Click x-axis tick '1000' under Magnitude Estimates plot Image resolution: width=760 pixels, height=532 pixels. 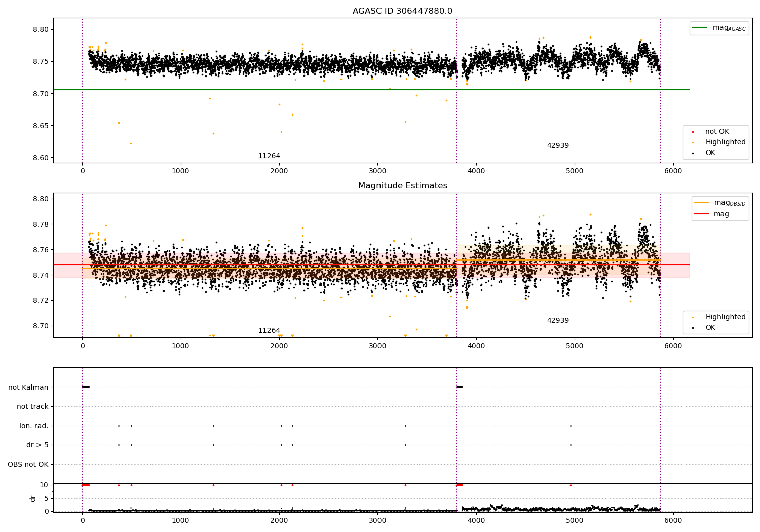[x=180, y=346]
